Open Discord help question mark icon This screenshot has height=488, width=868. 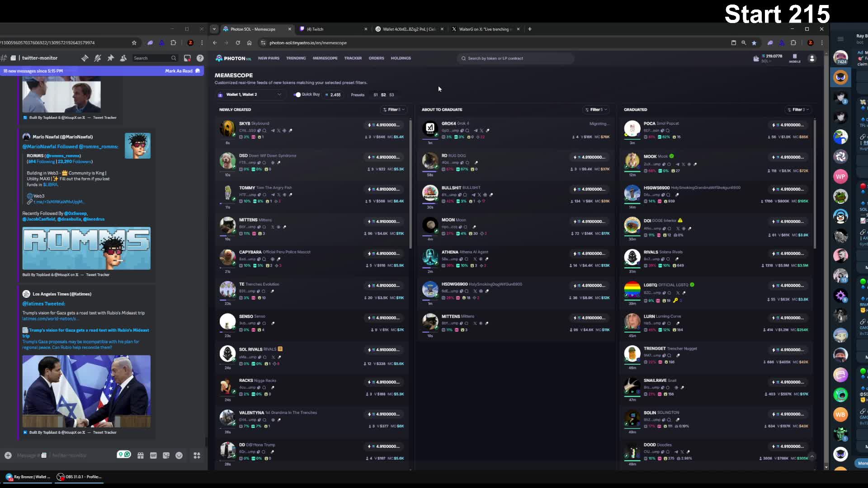pyautogui.click(x=200, y=58)
